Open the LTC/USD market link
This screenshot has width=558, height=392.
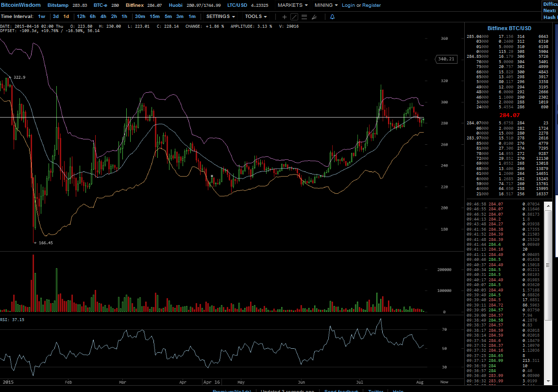pyautogui.click(x=237, y=5)
